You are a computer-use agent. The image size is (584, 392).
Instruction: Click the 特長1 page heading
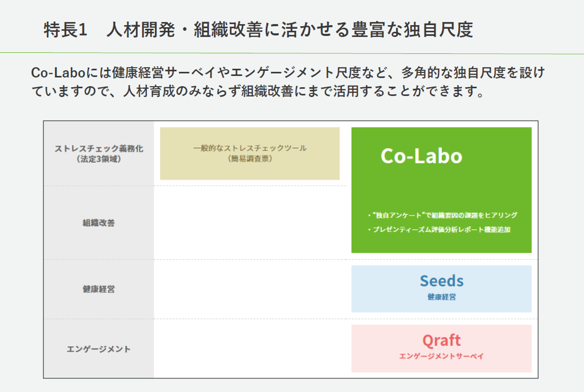(258, 29)
